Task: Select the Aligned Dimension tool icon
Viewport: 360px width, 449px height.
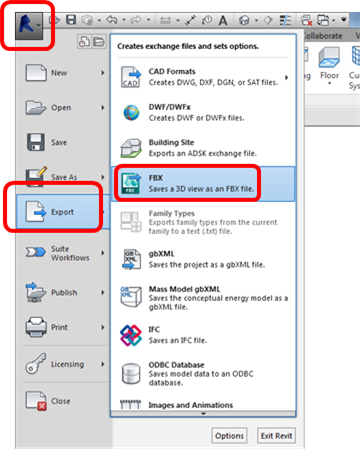Action: (x=190, y=20)
